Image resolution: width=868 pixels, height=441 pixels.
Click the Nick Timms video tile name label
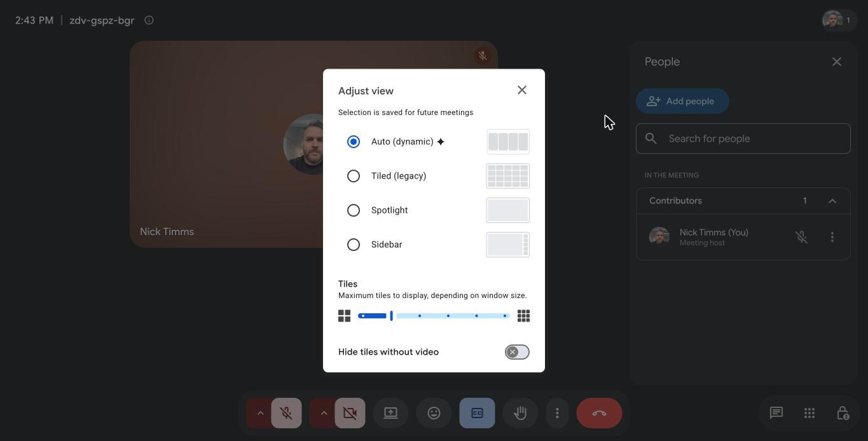pos(167,232)
